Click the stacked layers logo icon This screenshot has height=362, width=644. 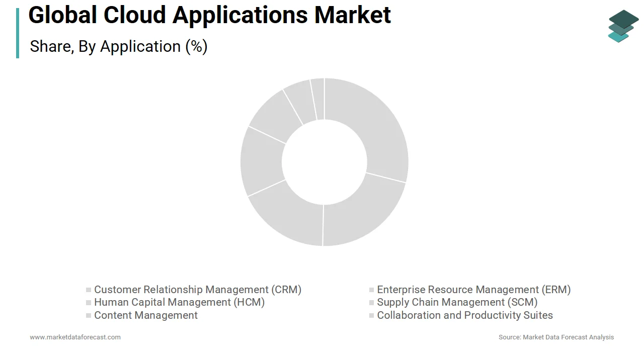click(x=623, y=26)
